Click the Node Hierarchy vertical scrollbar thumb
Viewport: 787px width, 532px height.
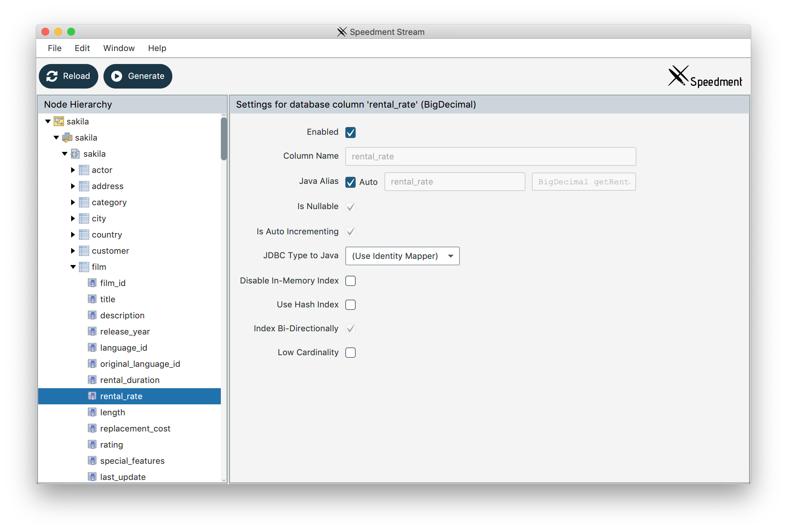tap(223, 139)
